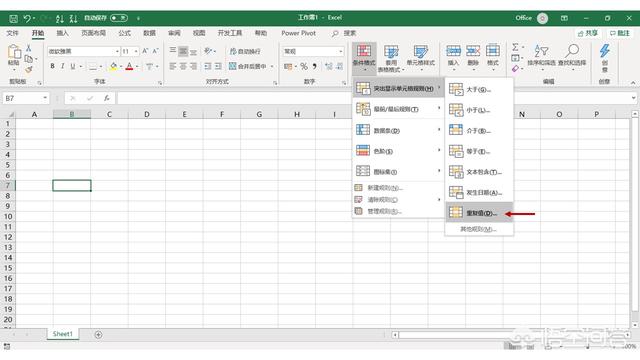Add new sheet with plus icon
Screen dimensions: 640x360
(x=98, y=335)
